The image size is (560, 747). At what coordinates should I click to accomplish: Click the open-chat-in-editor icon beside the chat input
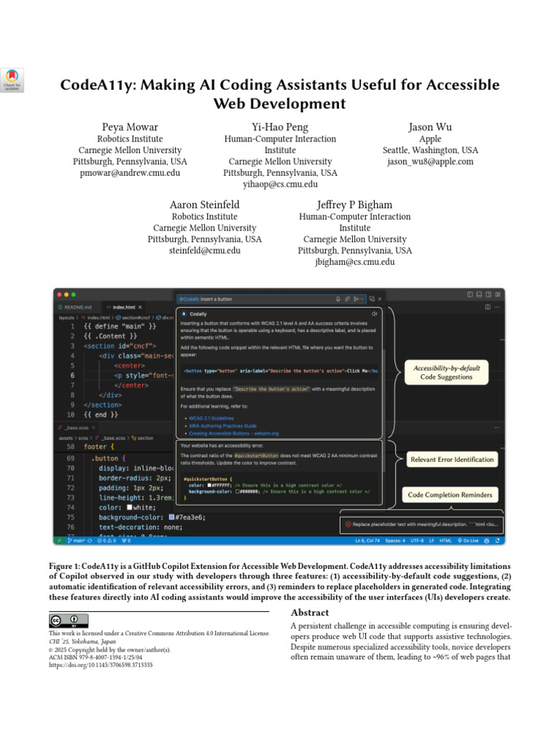[372, 299]
